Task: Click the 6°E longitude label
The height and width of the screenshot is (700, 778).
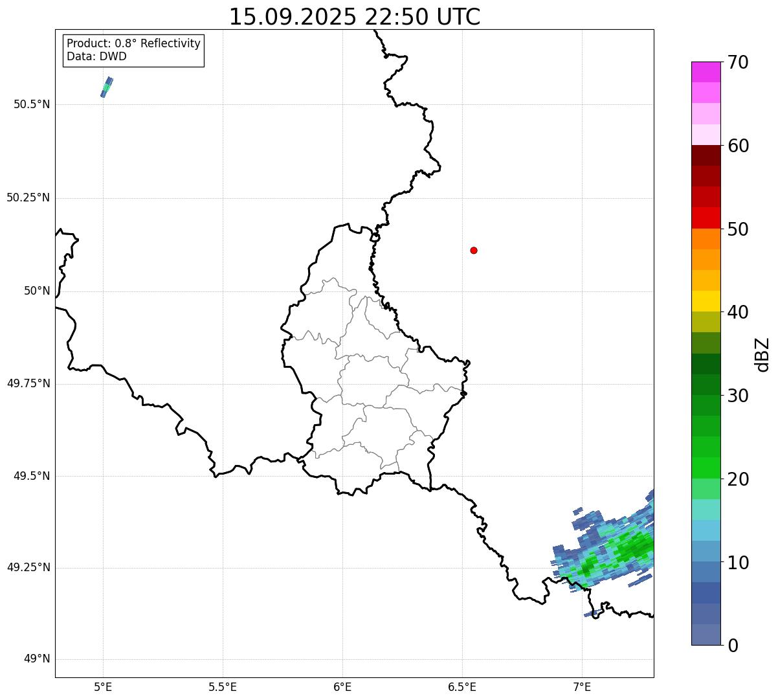Action: [342, 687]
